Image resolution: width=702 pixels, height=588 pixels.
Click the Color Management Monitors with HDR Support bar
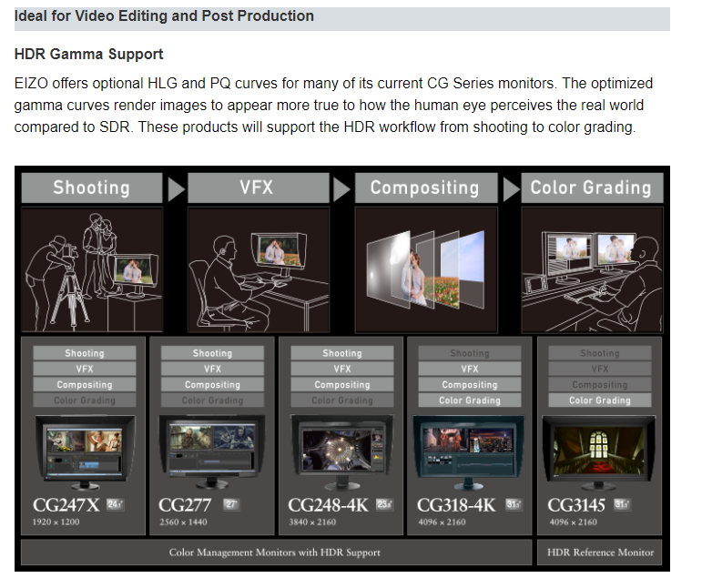coord(276,553)
